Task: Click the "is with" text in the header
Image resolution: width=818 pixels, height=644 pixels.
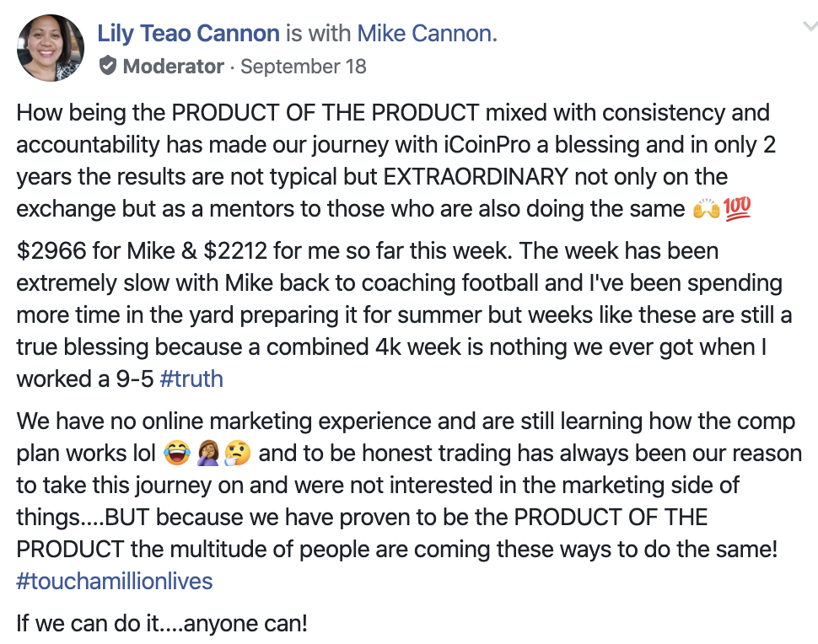Action: pos(318,34)
